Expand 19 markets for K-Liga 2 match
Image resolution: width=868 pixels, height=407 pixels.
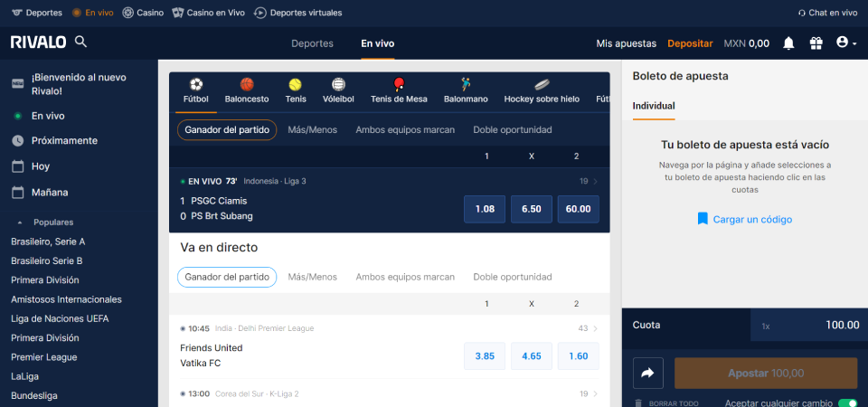[589, 393]
